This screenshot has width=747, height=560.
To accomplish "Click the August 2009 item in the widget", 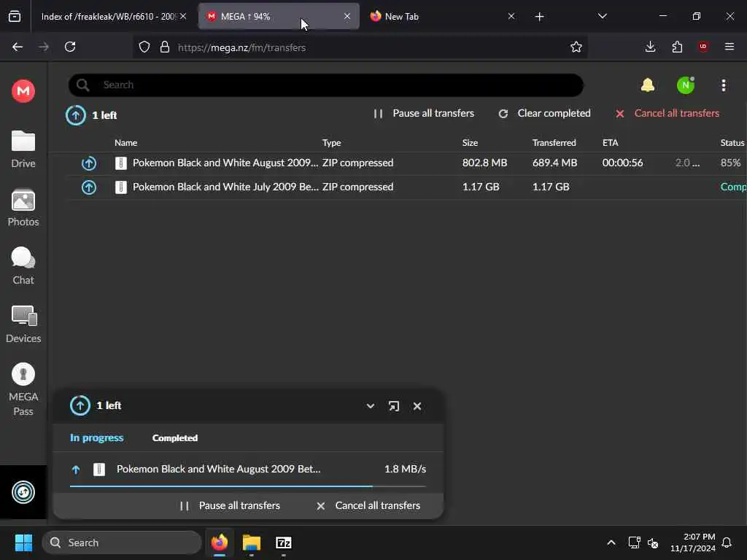I will click(248, 469).
